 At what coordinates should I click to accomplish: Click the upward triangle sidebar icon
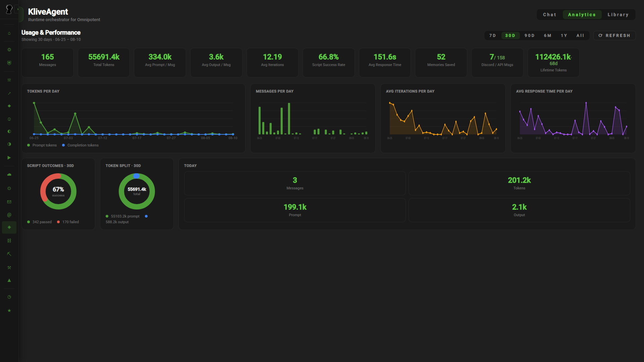[x=9, y=280]
